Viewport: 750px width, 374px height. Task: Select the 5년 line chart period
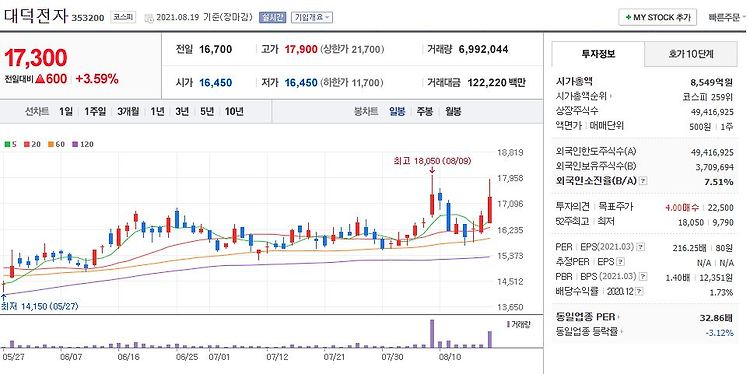pyautogui.click(x=207, y=112)
